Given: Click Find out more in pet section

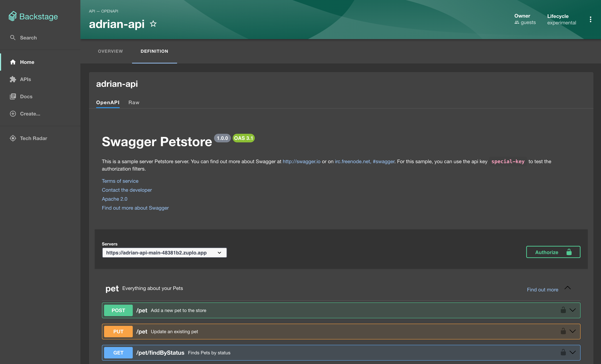Looking at the screenshot, I should tap(543, 290).
